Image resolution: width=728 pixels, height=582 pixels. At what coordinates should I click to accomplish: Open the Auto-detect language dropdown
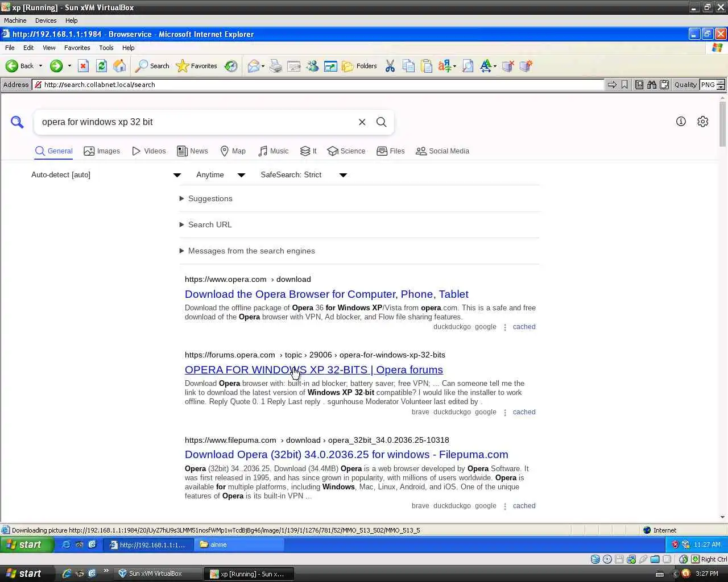point(106,175)
